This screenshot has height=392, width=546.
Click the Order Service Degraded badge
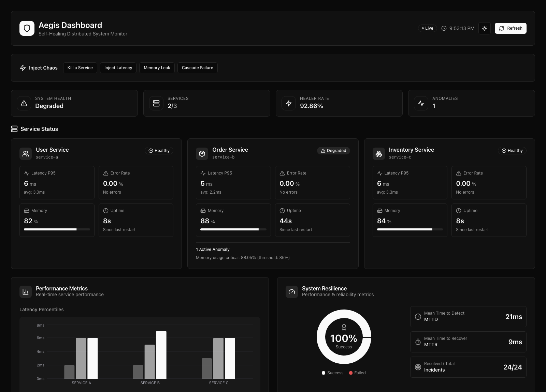333,151
